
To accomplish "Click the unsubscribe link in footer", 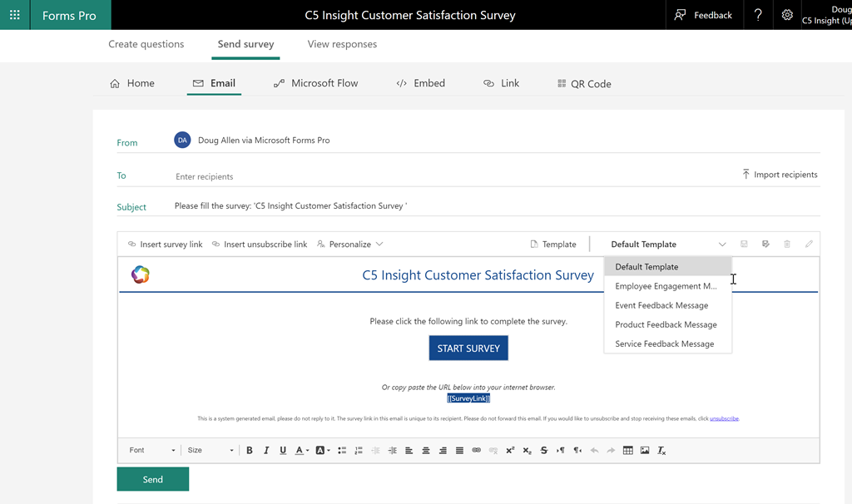I will pyautogui.click(x=725, y=418).
